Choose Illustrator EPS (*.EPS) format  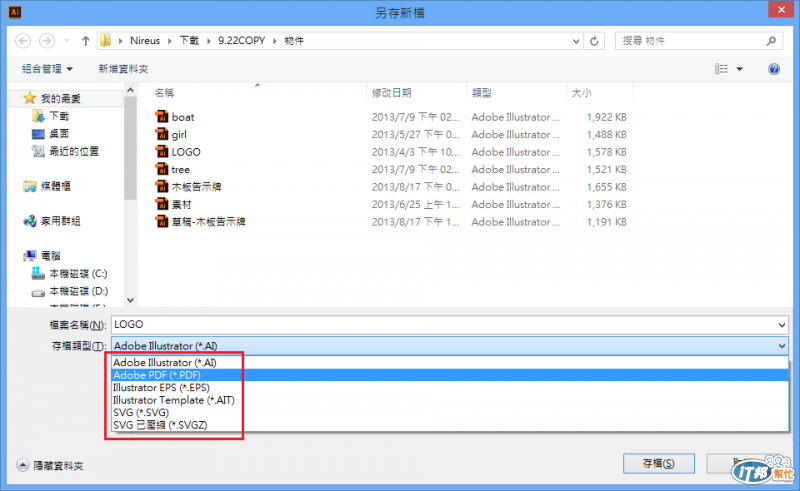[x=450, y=387]
